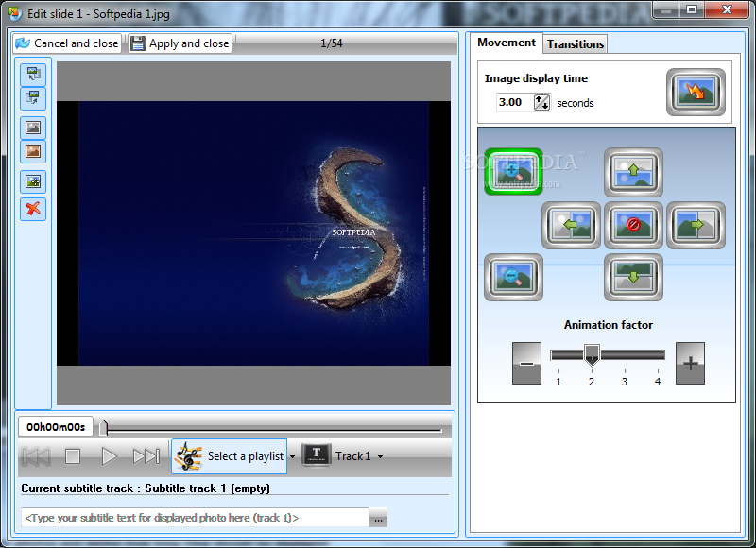
Task: Select the no-movement button in center
Action: 633,225
